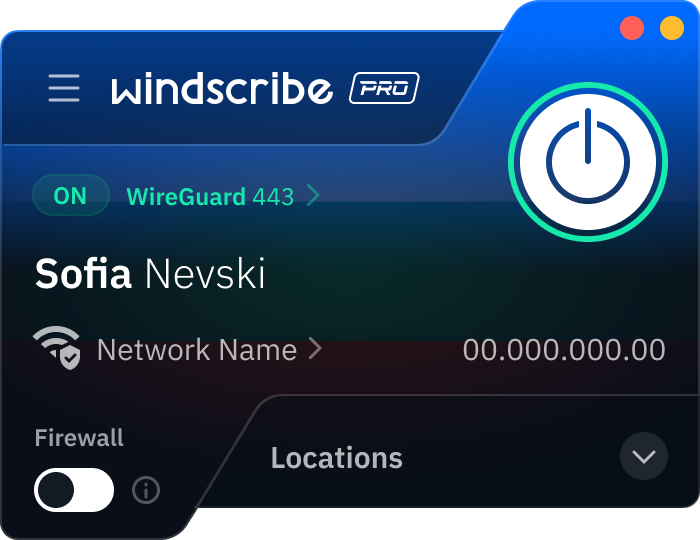Click the Firewall label
Viewport: 700px width, 540px height.
[79, 438]
